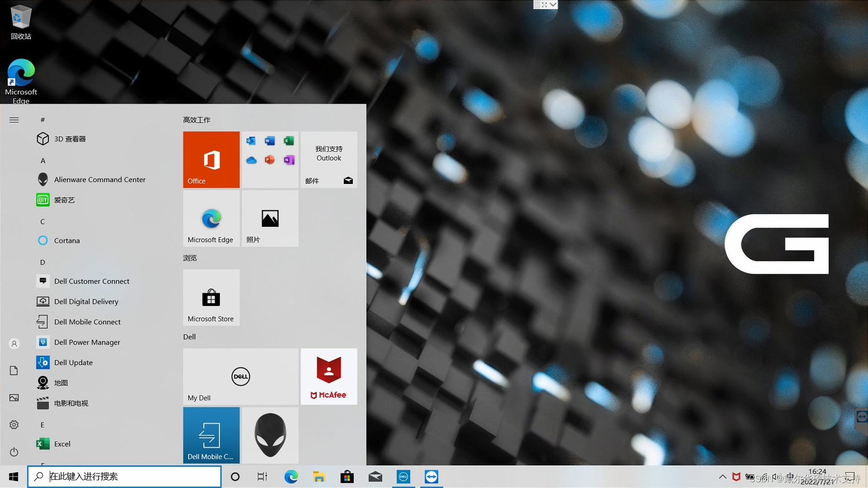Open Dell Customer Connect
The image size is (868, 488).
(x=101, y=281)
